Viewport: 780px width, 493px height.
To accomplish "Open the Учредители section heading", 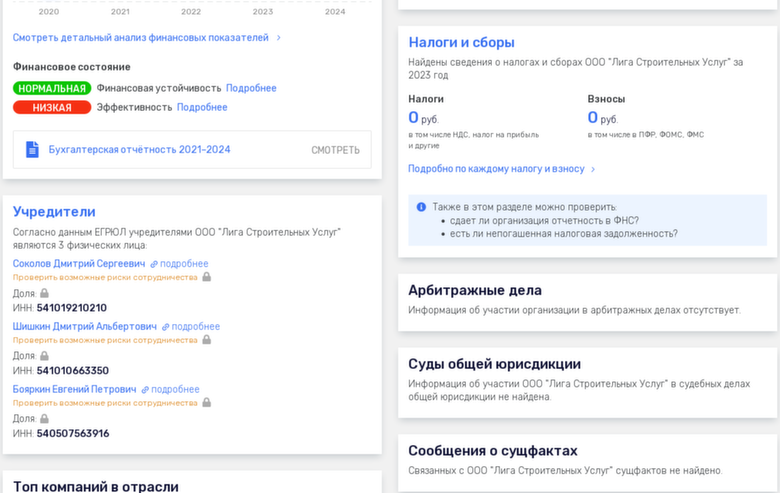I will click(x=54, y=212).
